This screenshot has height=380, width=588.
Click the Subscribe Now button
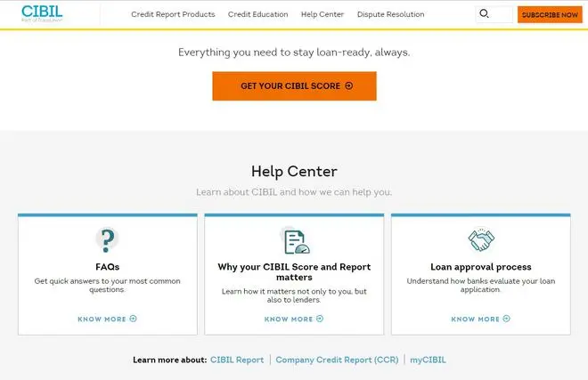(550, 14)
